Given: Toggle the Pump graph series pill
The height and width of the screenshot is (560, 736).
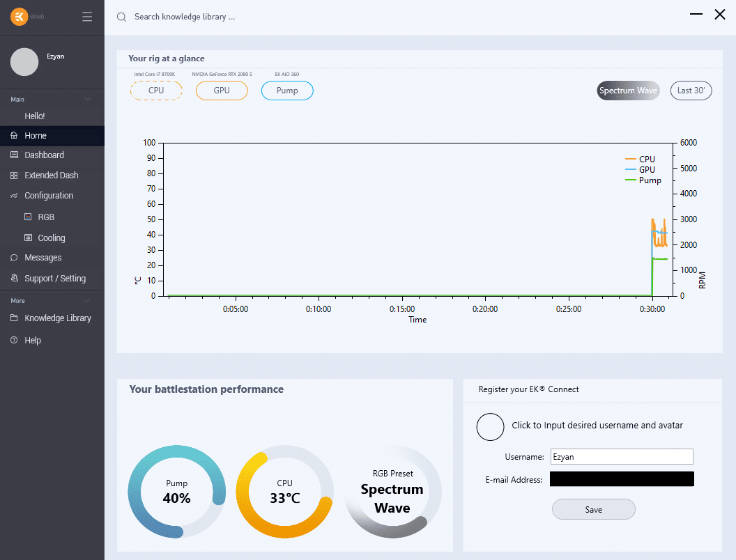Looking at the screenshot, I should pos(287,91).
